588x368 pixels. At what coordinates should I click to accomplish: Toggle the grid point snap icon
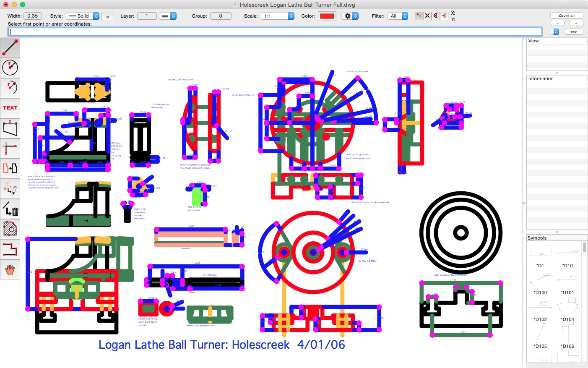point(419,16)
